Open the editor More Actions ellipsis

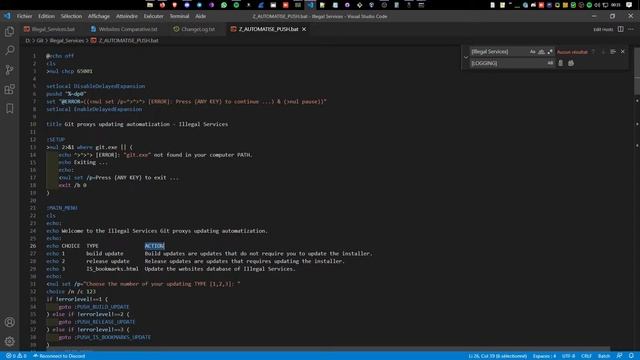pyautogui.click(x=631, y=29)
